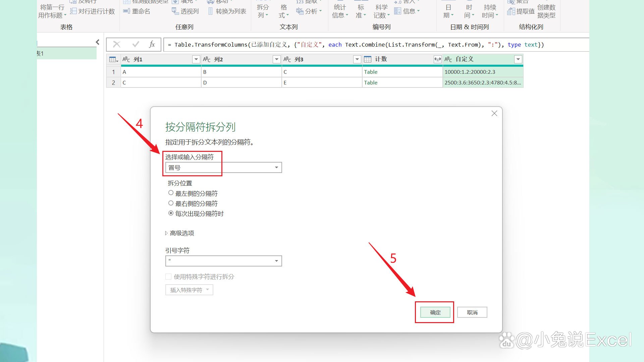Click the cancel X icon in formula bar
Screen dimensions: 644x362
pos(117,44)
